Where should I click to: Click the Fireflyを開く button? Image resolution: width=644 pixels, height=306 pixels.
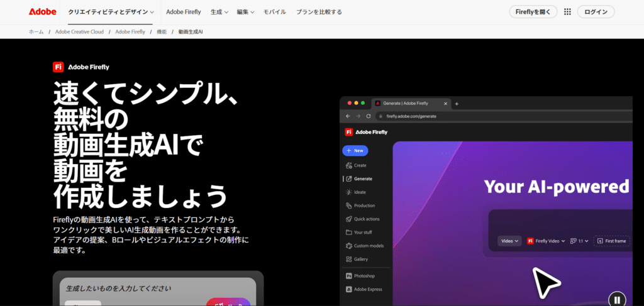[x=533, y=12]
